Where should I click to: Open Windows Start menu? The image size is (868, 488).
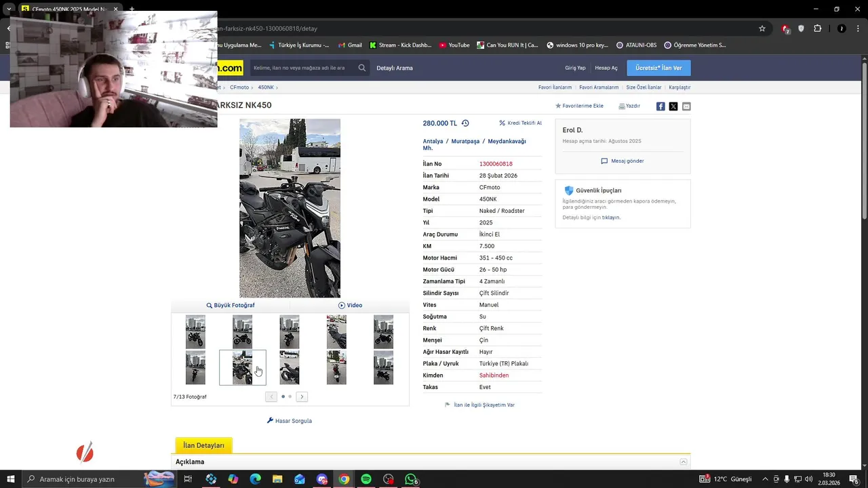coord(11,479)
